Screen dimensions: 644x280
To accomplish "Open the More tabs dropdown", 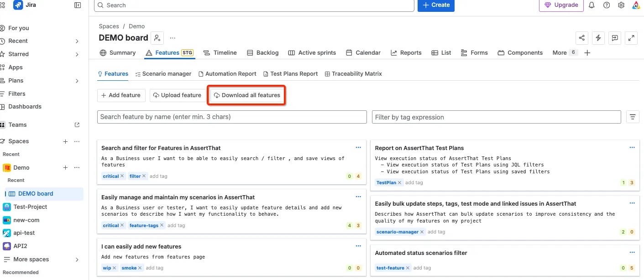I will pyautogui.click(x=565, y=53).
